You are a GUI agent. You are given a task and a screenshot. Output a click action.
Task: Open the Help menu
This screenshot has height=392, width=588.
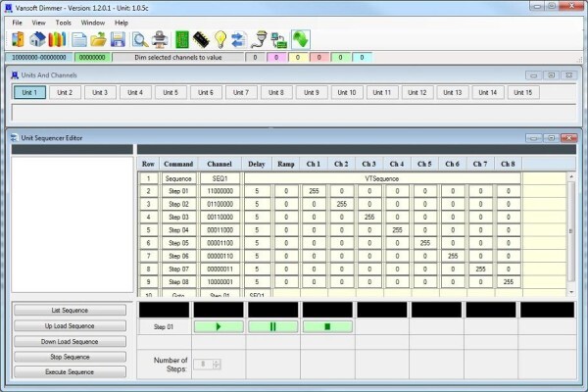click(122, 23)
